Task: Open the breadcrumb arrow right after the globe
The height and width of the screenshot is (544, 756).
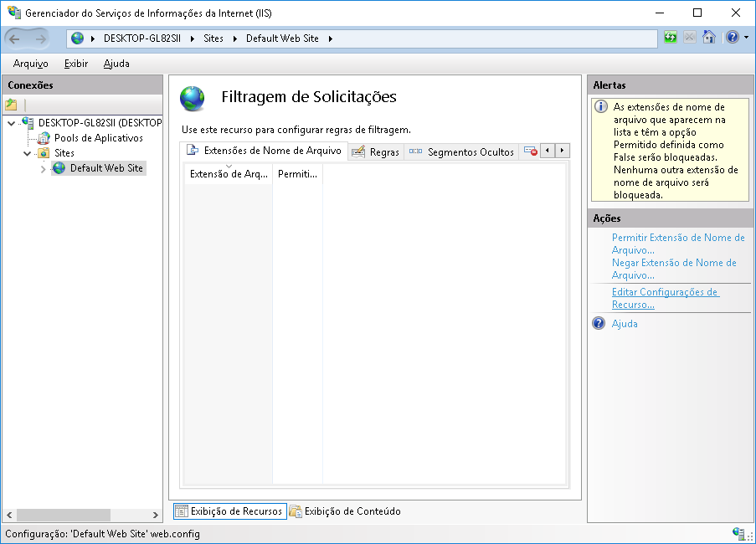Action: (93, 38)
